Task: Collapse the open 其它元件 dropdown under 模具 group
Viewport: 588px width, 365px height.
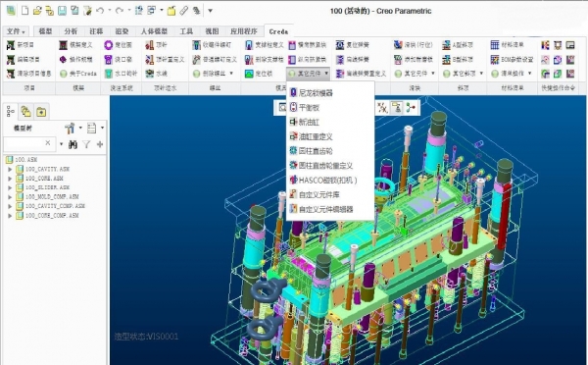Action: coord(309,74)
